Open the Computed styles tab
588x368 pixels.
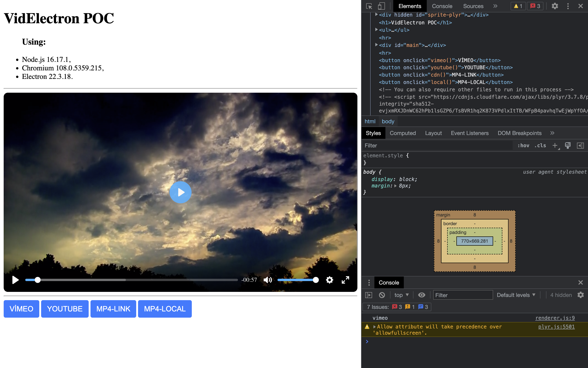tap(403, 133)
